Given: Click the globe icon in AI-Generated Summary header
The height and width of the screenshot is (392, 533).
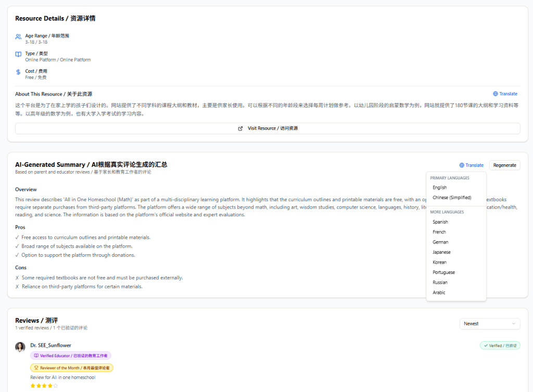Looking at the screenshot, I should point(462,165).
